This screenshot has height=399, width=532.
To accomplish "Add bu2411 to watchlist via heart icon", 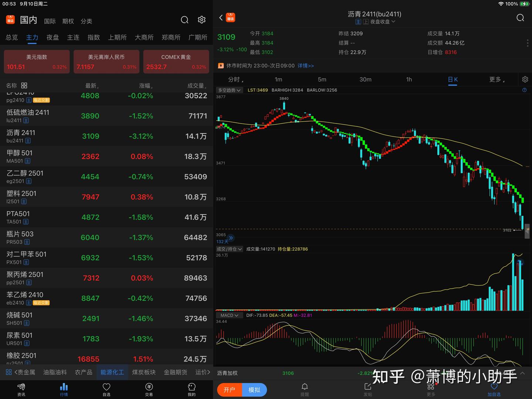I will tap(494, 387).
